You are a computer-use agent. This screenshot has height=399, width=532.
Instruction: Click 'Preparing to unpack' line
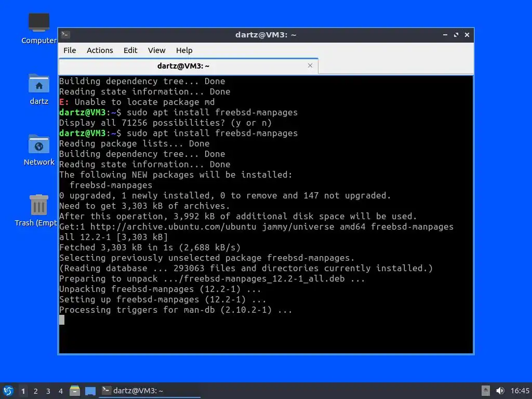tap(212, 278)
